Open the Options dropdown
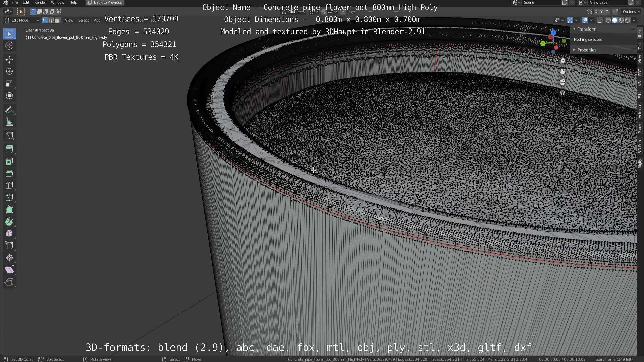 631,12
